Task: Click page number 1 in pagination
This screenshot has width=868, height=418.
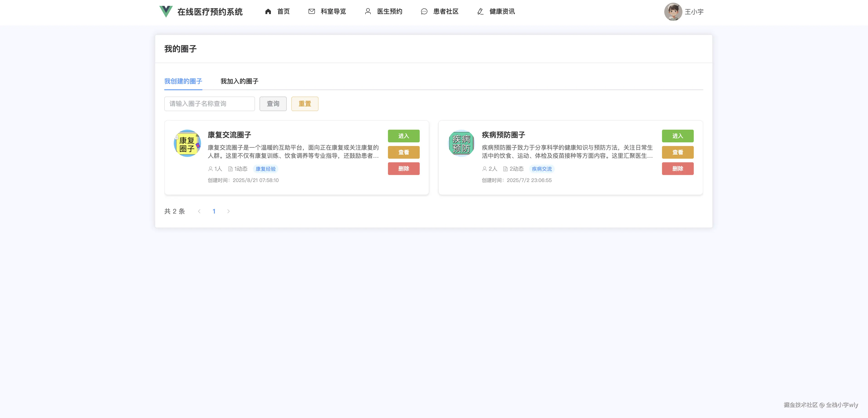Action: pyautogui.click(x=214, y=211)
